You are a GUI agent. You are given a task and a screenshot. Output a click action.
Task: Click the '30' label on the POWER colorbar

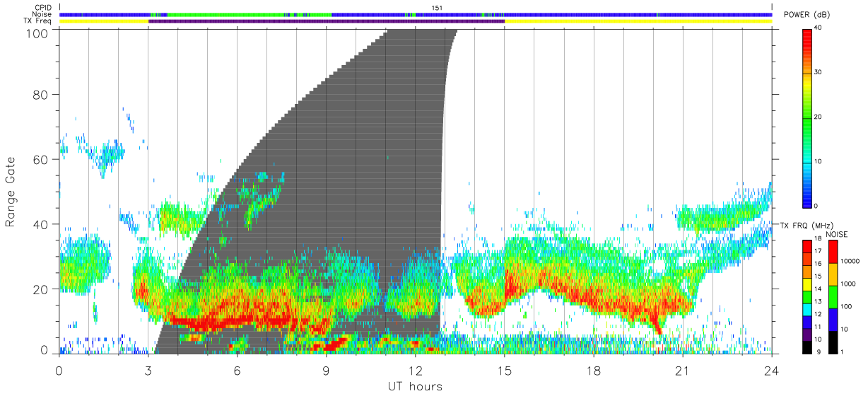click(x=819, y=73)
